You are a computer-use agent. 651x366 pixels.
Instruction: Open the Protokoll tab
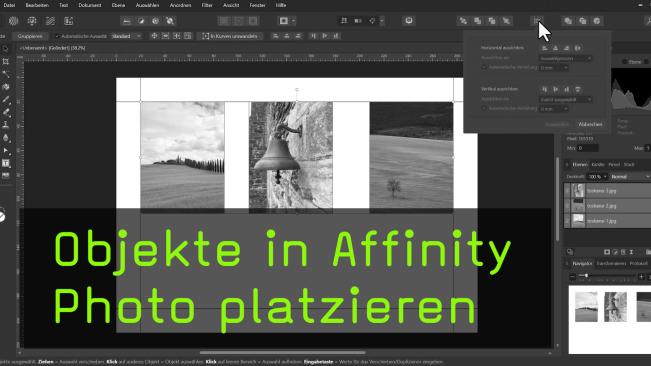pos(639,264)
